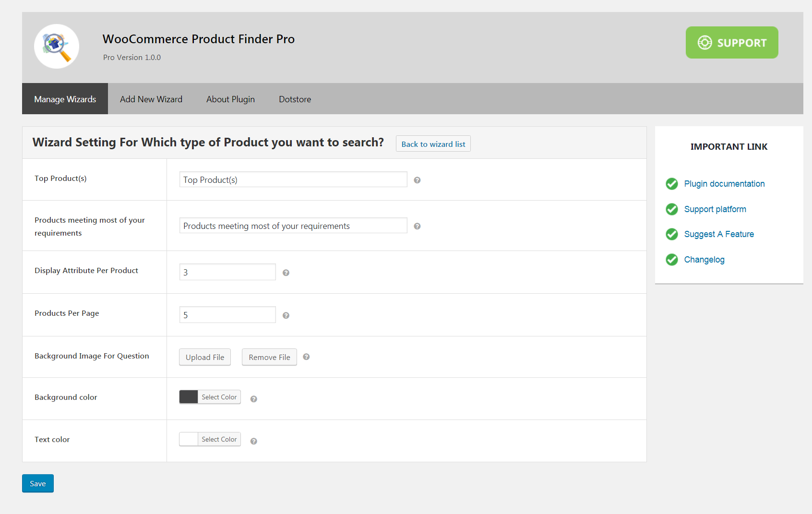This screenshot has height=514, width=812.
Task: Click Back to wizard list button
Action: pyautogui.click(x=433, y=144)
